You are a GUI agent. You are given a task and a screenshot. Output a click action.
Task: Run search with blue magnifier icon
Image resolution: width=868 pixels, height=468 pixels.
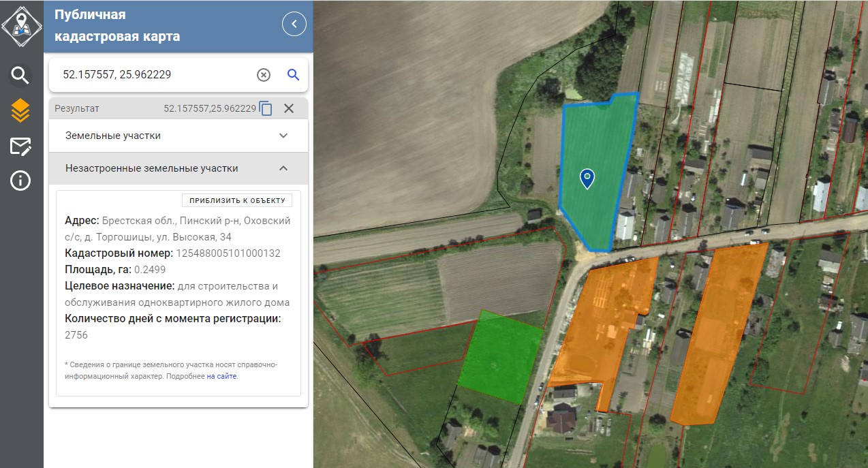click(293, 75)
